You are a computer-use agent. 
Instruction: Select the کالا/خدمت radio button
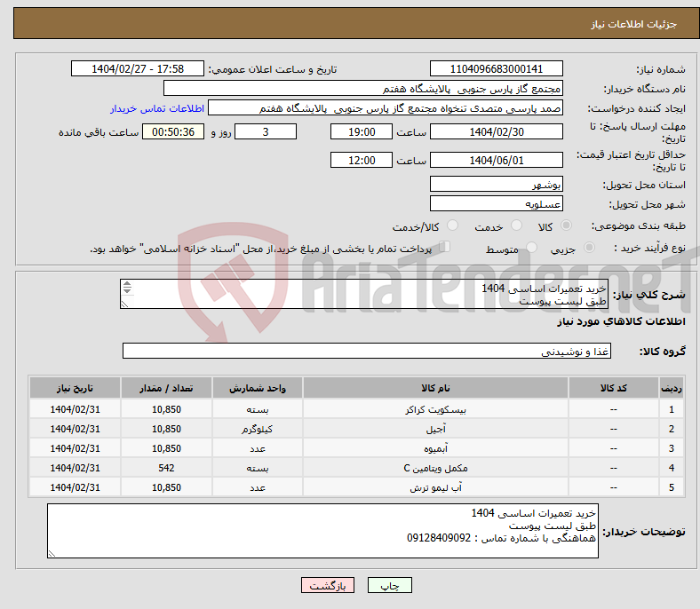(x=453, y=225)
